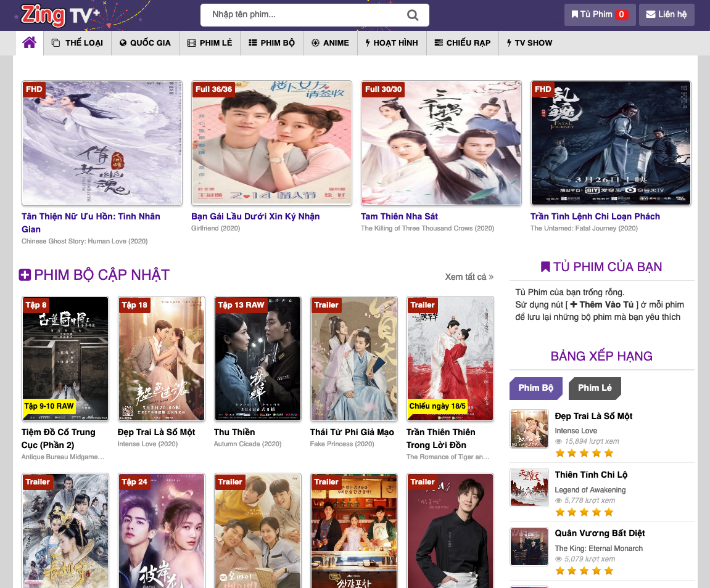Open the Liên hệ contact button
This screenshot has height=588, width=710.
[666, 14]
